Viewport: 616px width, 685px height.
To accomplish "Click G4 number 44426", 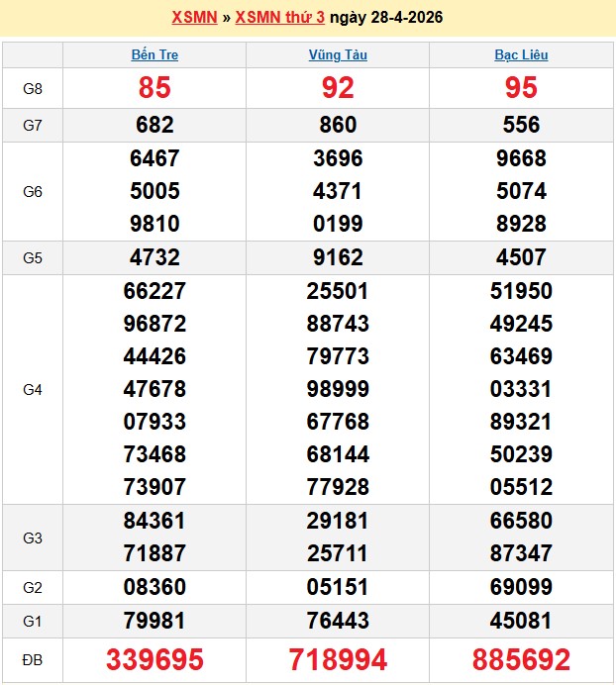I will (154, 356).
